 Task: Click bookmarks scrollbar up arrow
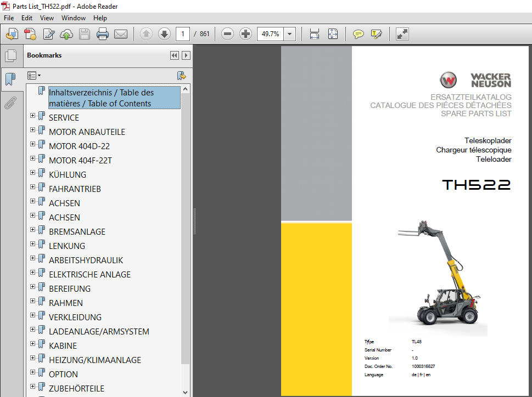185,89
